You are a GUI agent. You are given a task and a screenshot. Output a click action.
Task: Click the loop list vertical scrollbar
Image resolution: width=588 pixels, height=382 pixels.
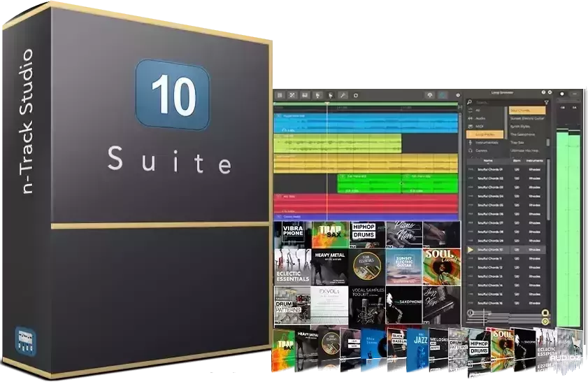point(549,190)
